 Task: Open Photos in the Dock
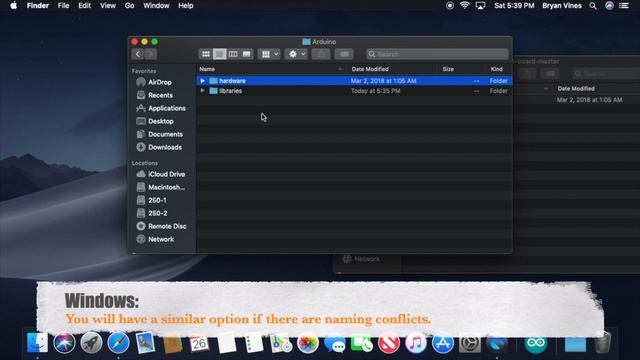[x=307, y=342]
